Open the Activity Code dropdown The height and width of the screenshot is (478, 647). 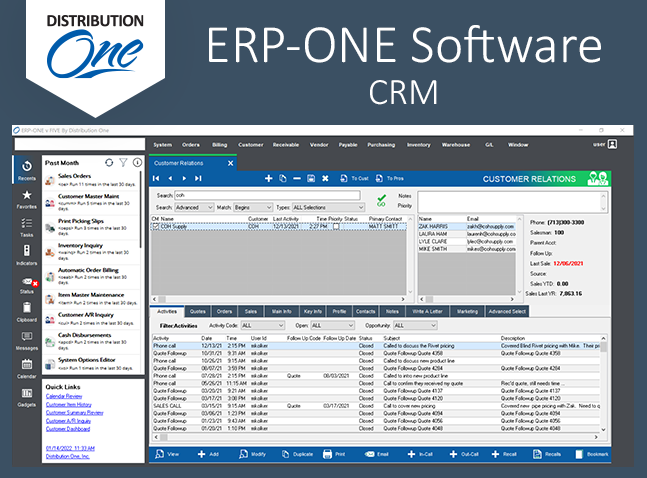pos(263,325)
